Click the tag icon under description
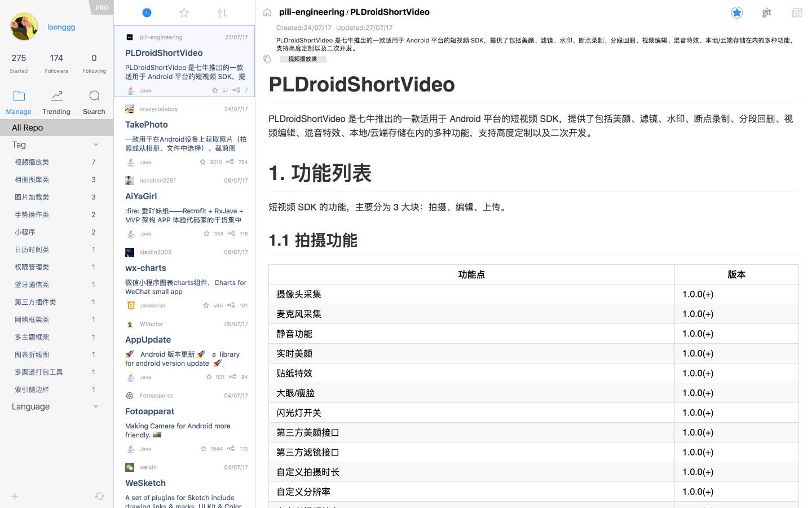 (x=267, y=59)
